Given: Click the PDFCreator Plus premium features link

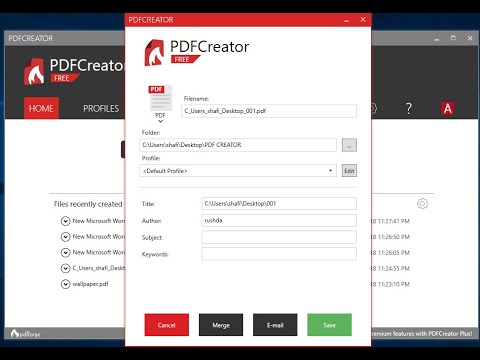Looking at the screenshot, I should point(422,333).
